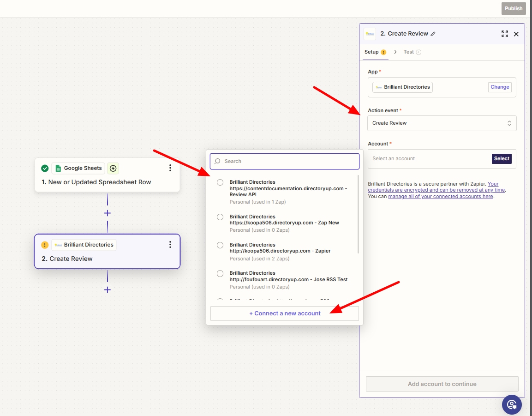Click the Test tab status icon
The width and height of the screenshot is (532, 416).
click(x=418, y=52)
